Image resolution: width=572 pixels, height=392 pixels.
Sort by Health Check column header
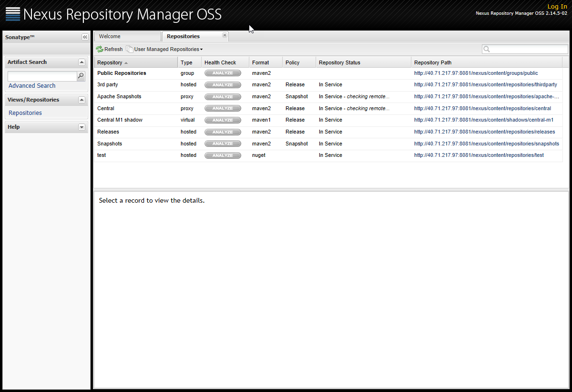click(x=225, y=62)
